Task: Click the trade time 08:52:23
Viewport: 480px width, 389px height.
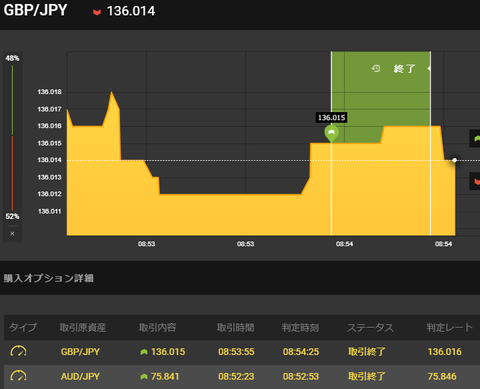Action: [236, 377]
